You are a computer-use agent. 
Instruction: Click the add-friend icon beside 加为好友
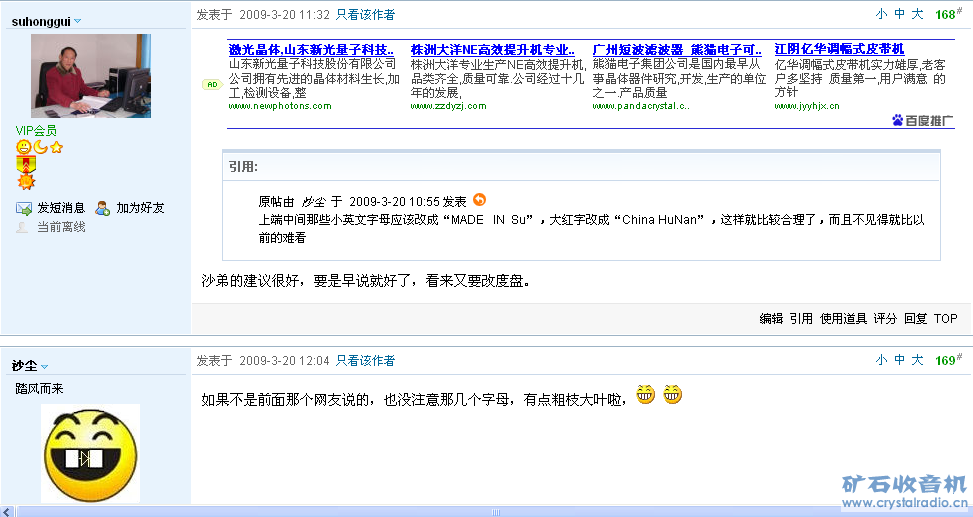[x=102, y=208]
